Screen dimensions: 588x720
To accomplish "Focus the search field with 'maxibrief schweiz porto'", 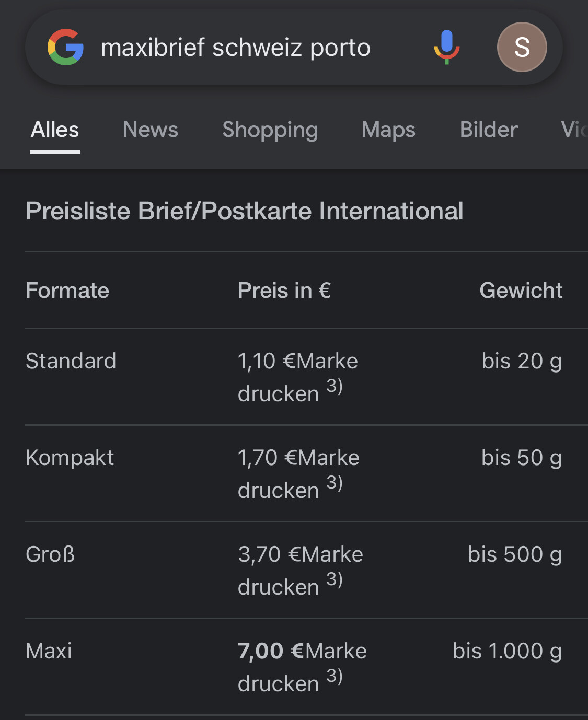I will (235, 48).
